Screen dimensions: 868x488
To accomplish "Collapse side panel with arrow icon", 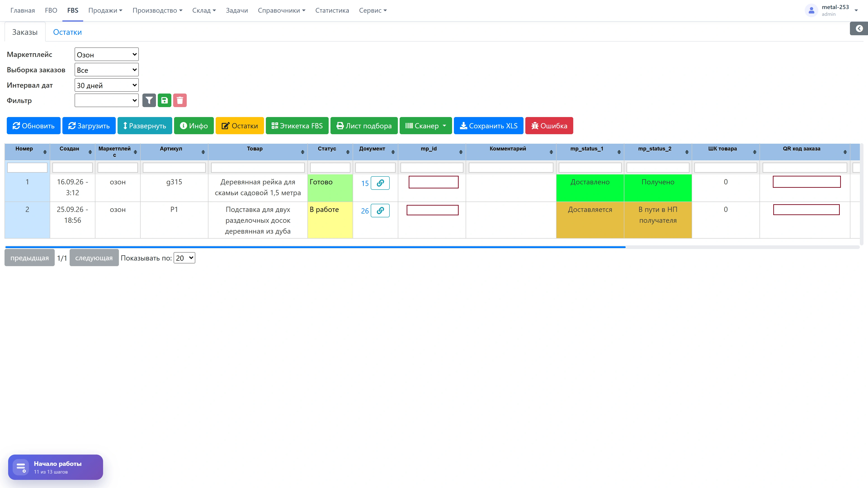I will coord(859,29).
